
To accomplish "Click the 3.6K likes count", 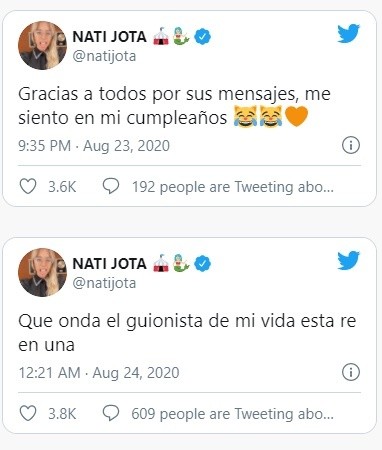I will (x=62, y=187).
